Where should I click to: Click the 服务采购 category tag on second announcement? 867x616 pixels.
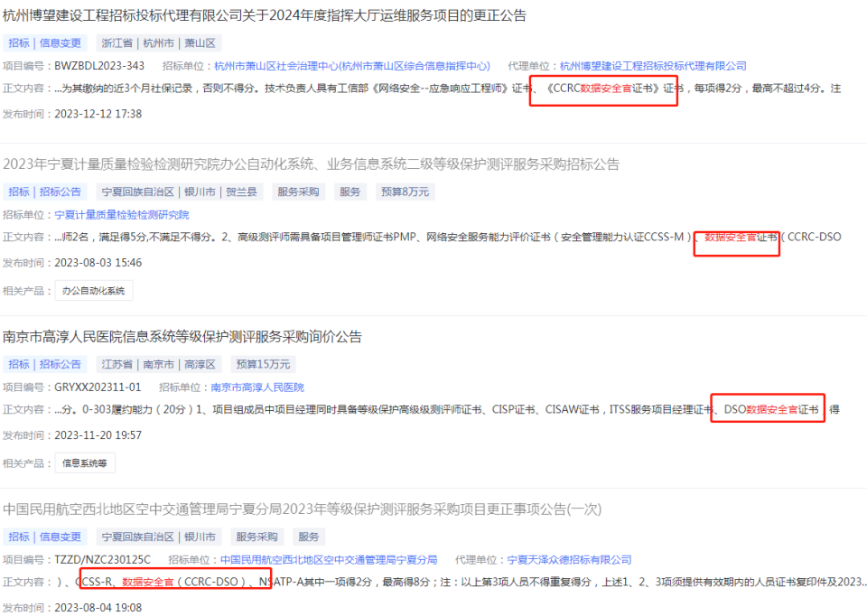298,191
